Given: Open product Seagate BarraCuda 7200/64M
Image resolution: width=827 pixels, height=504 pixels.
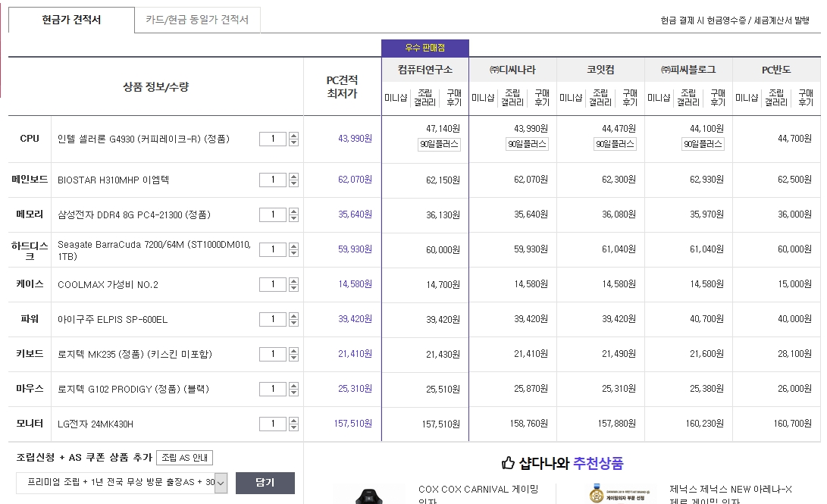Looking at the screenshot, I should click(154, 250).
